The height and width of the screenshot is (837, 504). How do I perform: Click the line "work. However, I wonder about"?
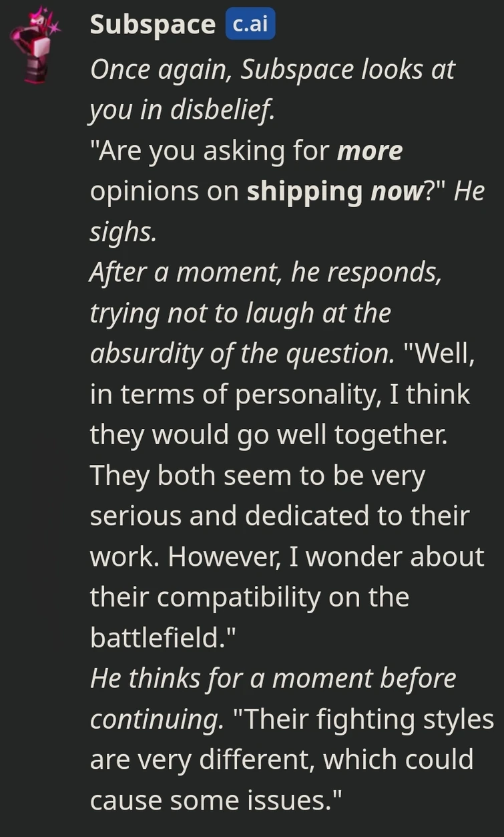click(x=287, y=557)
